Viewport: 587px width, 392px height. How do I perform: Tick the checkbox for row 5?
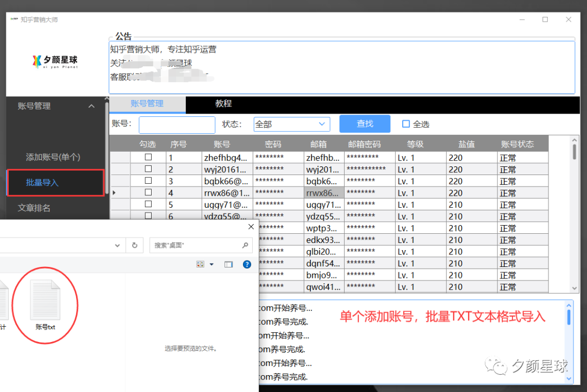[148, 204]
